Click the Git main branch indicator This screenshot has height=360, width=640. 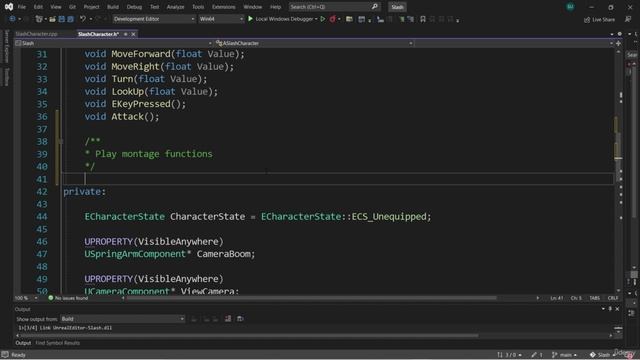click(564, 355)
